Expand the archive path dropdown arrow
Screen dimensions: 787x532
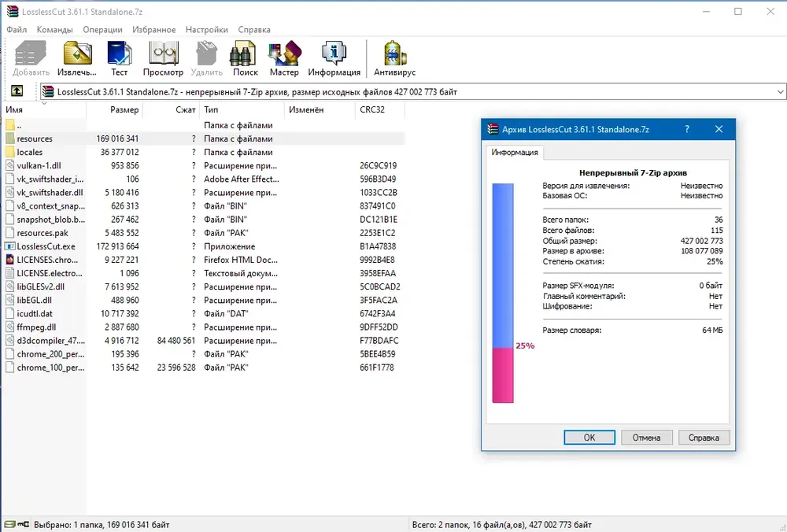point(781,92)
